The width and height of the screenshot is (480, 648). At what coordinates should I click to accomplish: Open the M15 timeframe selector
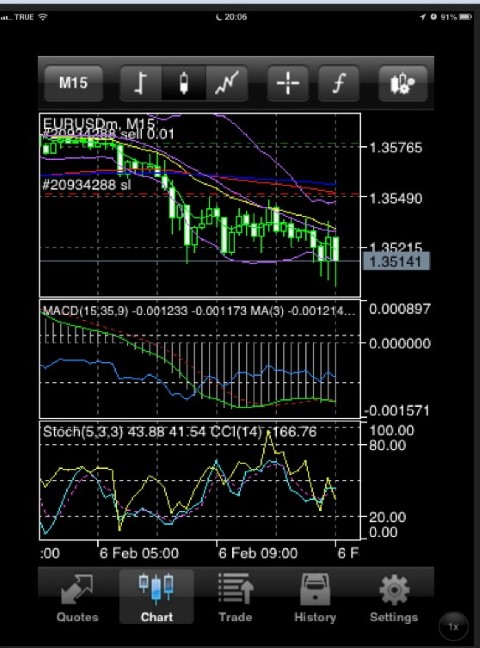pos(73,83)
